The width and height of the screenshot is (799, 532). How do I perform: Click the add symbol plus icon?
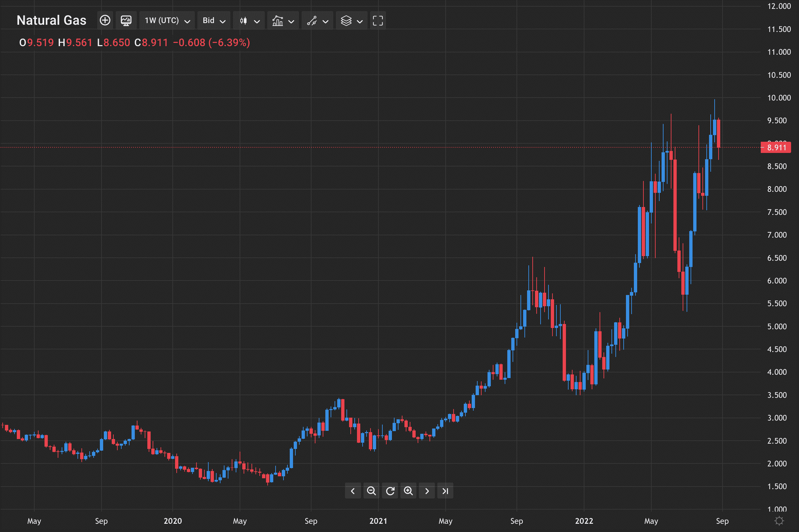point(105,20)
